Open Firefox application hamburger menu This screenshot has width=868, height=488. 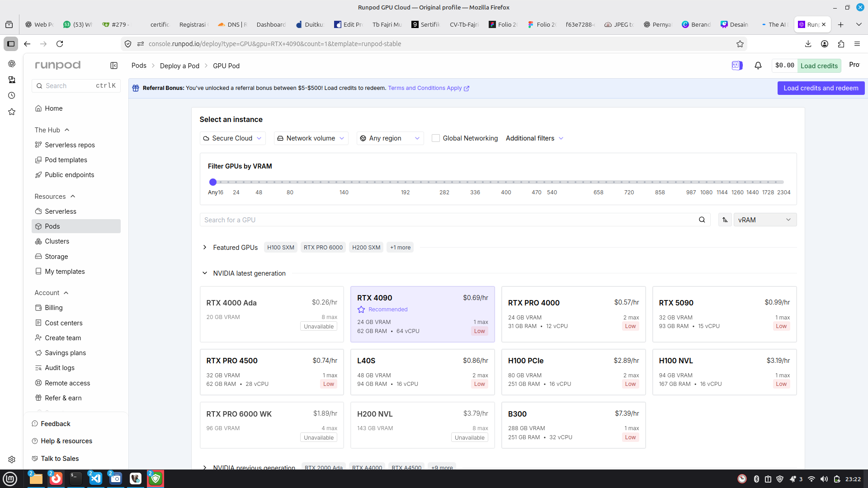pyautogui.click(x=857, y=44)
